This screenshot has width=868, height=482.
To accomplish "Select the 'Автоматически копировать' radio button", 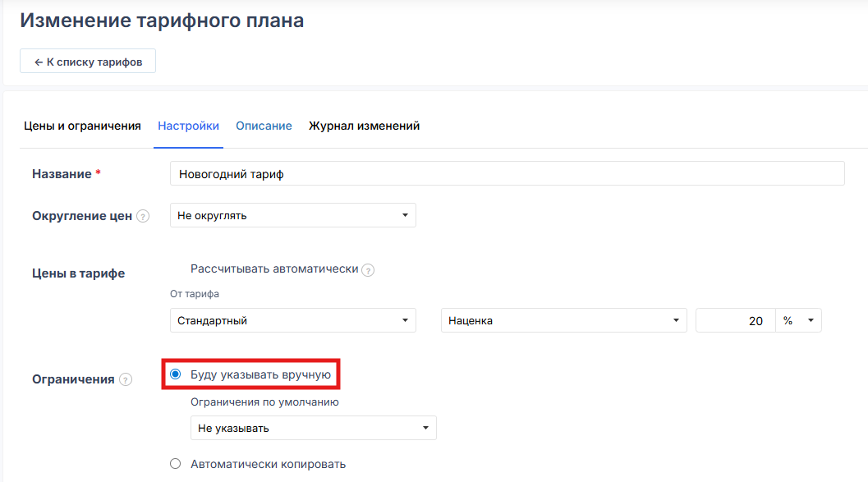I will pos(175,464).
